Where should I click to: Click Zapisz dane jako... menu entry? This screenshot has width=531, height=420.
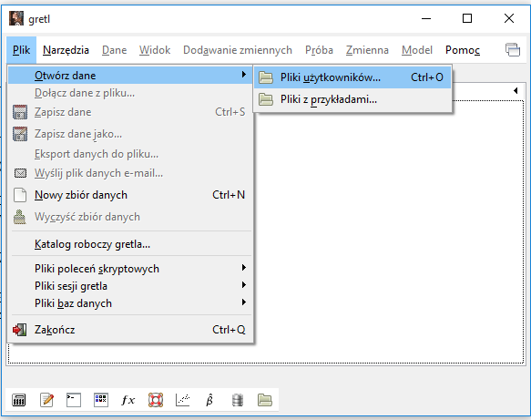click(130, 134)
